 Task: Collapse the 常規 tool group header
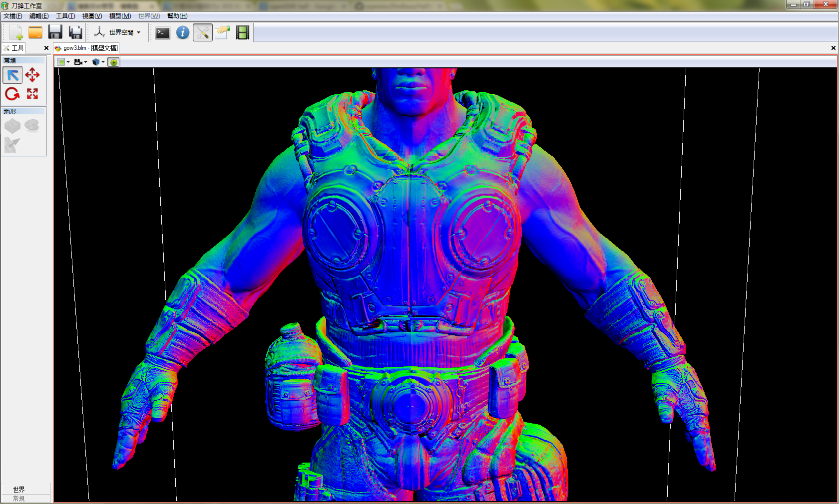click(x=24, y=60)
